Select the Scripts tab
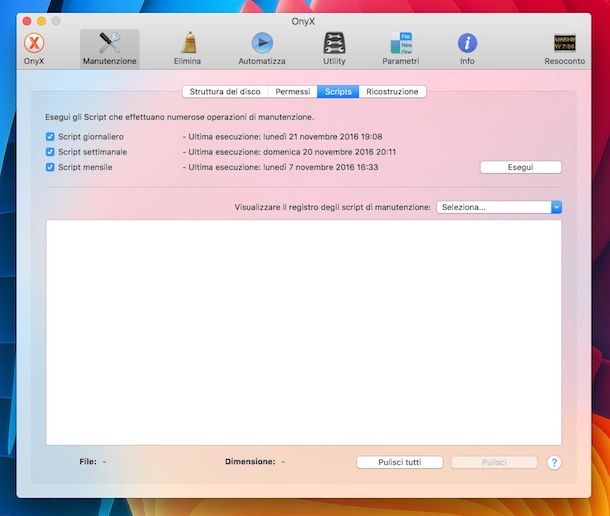This screenshot has height=516, width=610. pyautogui.click(x=338, y=91)
